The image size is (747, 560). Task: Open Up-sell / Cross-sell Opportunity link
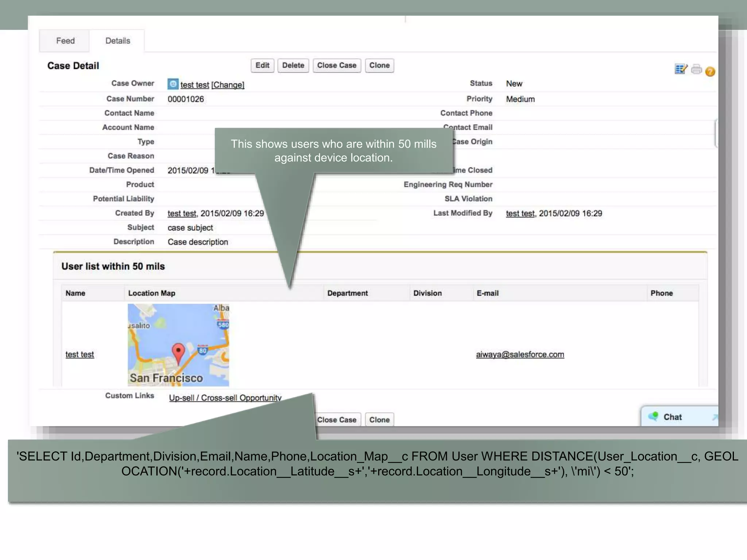coord(225,398)
